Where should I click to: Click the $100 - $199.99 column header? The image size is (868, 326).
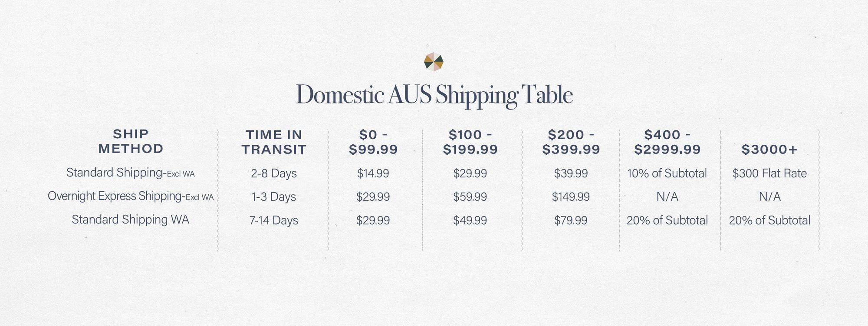click(x=470, y=142)
